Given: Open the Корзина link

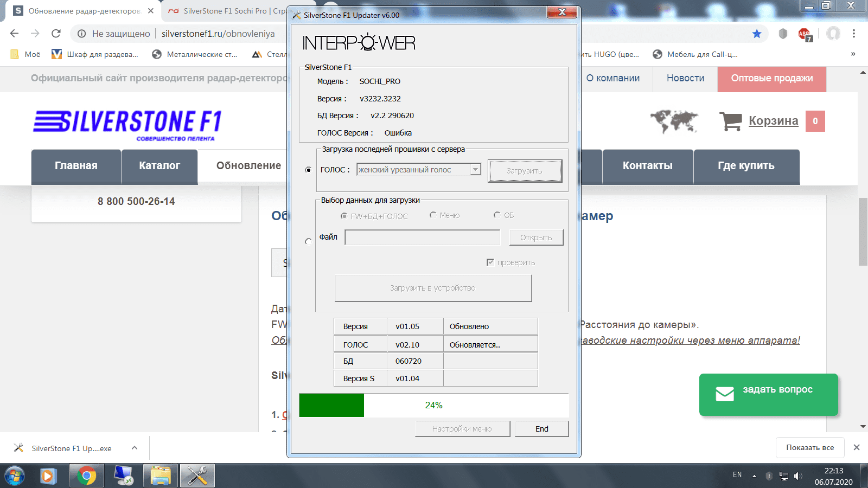Looking at the screenshot, I should [774, 120].
